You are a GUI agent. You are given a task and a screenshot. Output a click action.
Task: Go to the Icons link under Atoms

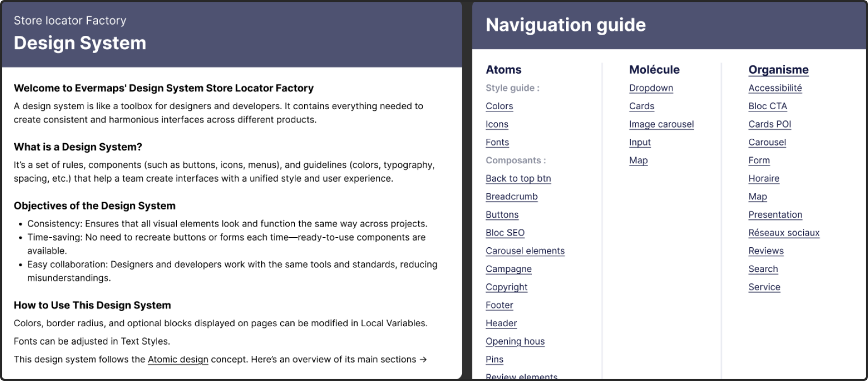497,124
